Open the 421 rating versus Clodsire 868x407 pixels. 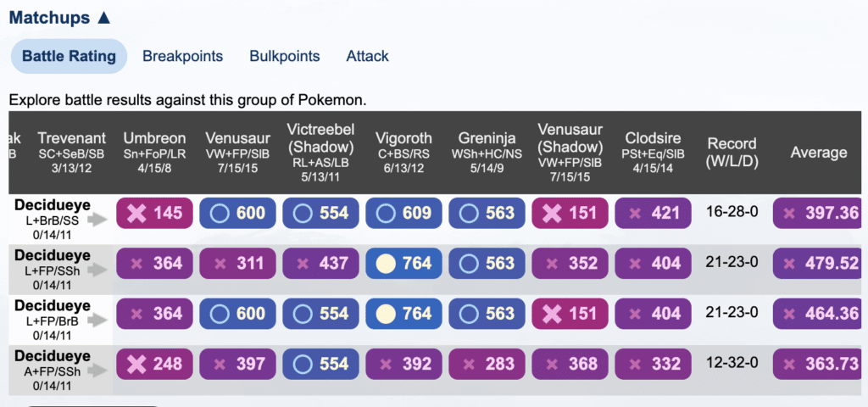[654, 213]
